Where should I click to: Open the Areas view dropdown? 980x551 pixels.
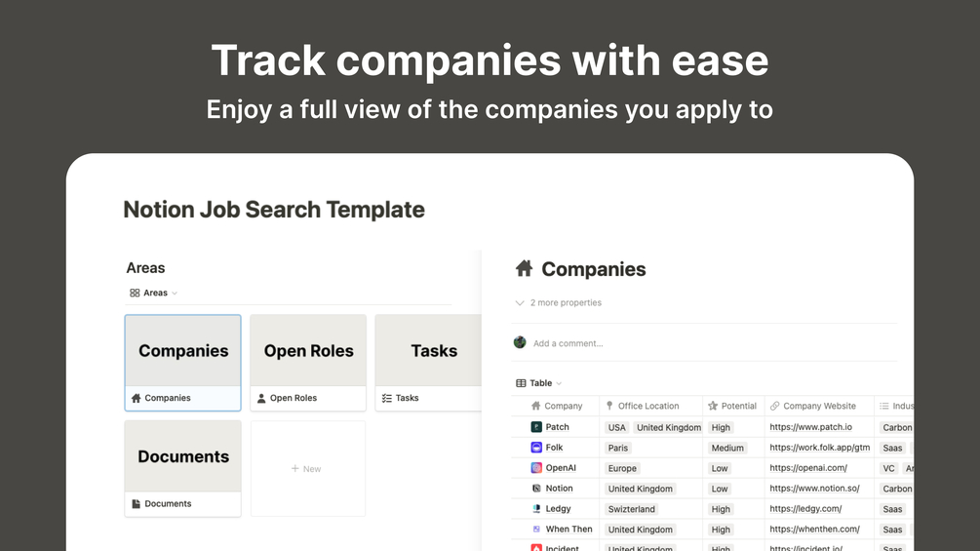coord(154,293)
